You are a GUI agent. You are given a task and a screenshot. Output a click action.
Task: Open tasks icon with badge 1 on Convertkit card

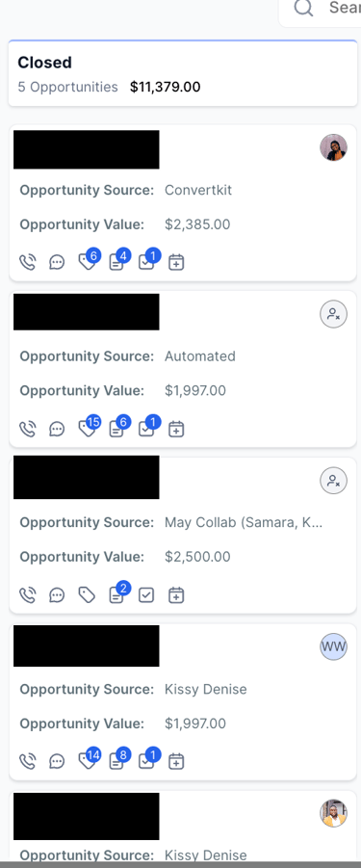tap(148, 260)
